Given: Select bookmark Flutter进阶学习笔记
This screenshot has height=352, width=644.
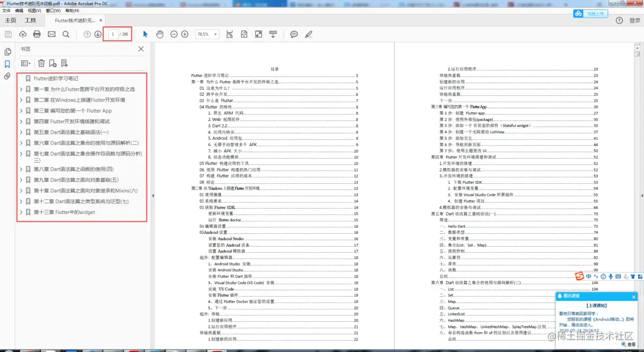Looking at the screenshot, I should [56, 78].
